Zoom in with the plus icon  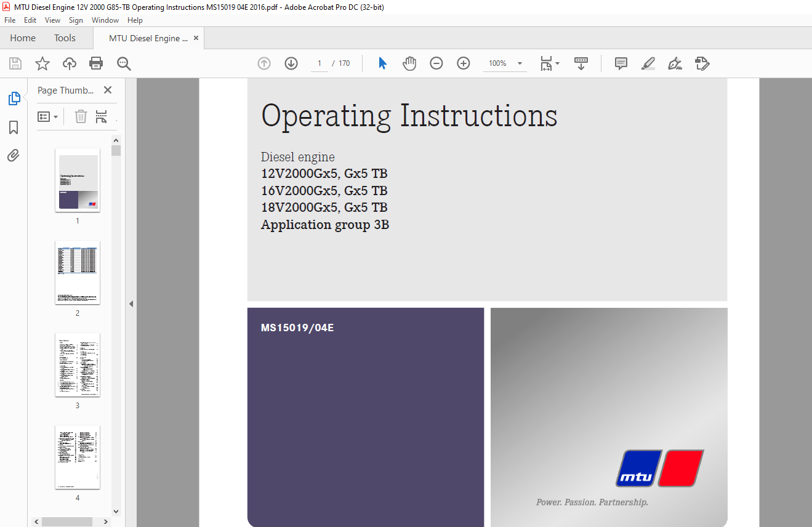click(x=464, y=63)
